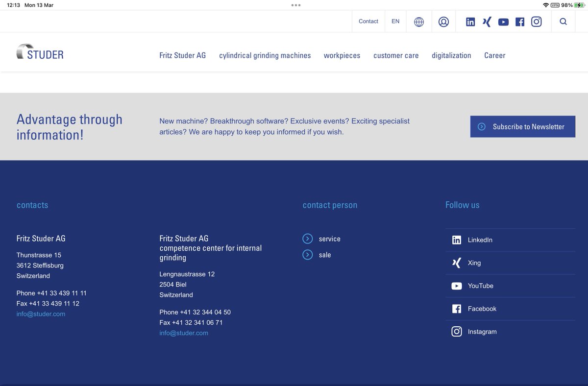This screenshot has height=386, width=588.
Task: Tap the three-dot multitasking handle
Action: tap(296, 5)
